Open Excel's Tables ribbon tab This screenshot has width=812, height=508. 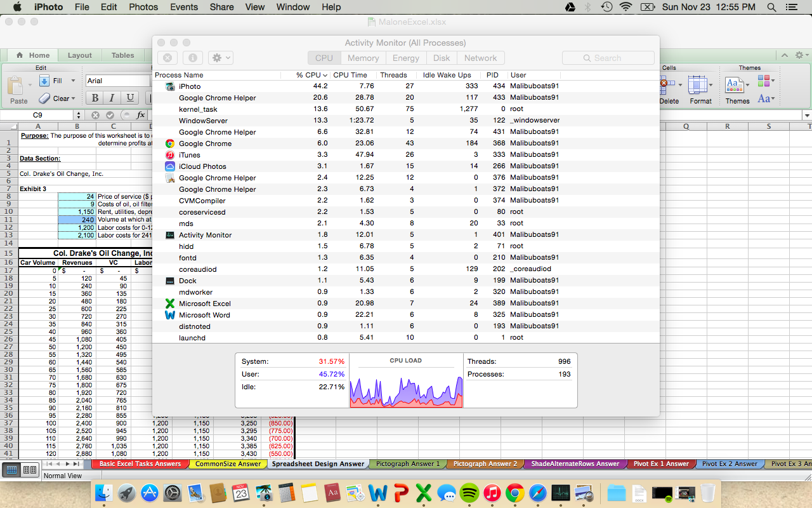(123, 55)
